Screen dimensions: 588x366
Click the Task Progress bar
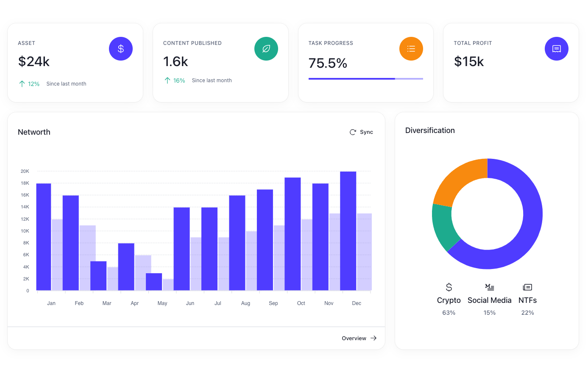(366, 79)
